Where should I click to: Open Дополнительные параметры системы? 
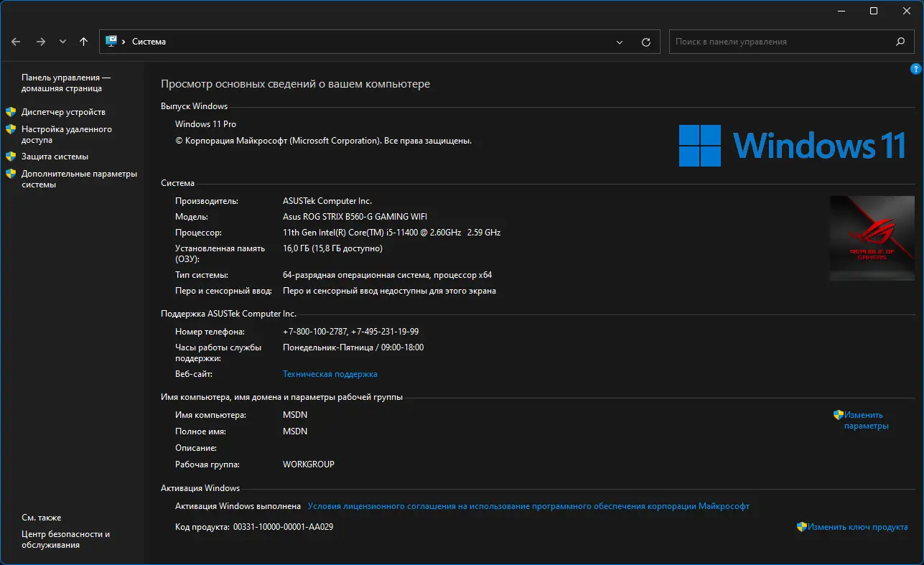(x=78, y=179)
